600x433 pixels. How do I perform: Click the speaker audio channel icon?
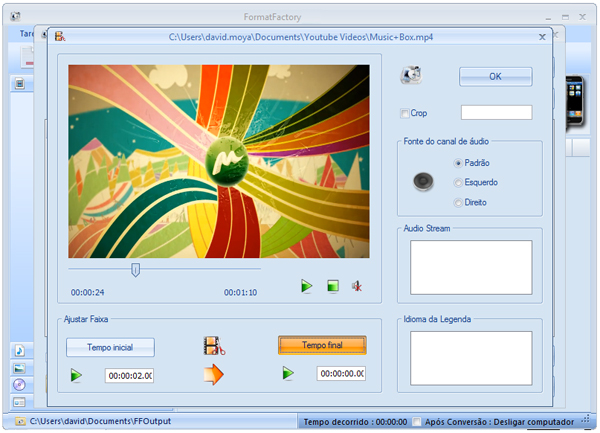(x=425, y=182)
